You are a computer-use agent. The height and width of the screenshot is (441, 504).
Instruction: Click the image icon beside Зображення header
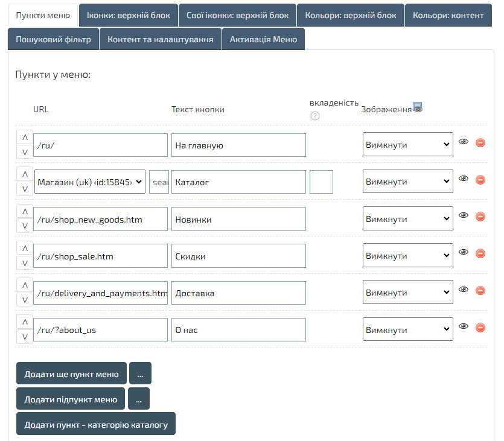pos(417,107)
